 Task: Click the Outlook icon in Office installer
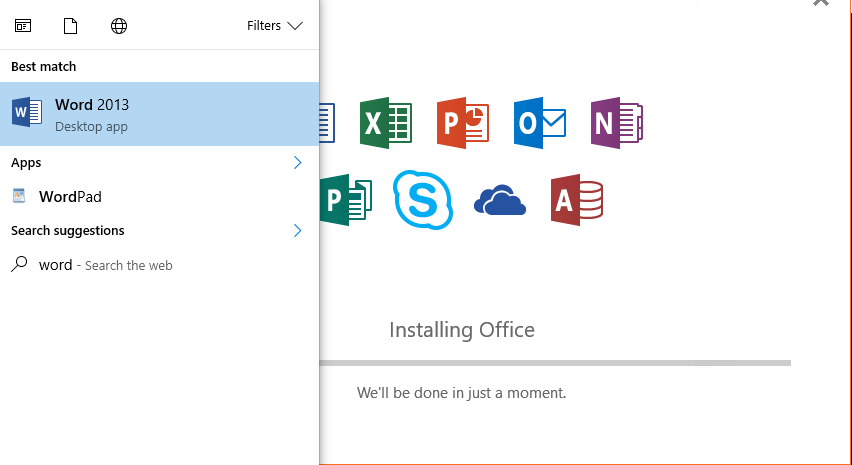click(540, 123)
